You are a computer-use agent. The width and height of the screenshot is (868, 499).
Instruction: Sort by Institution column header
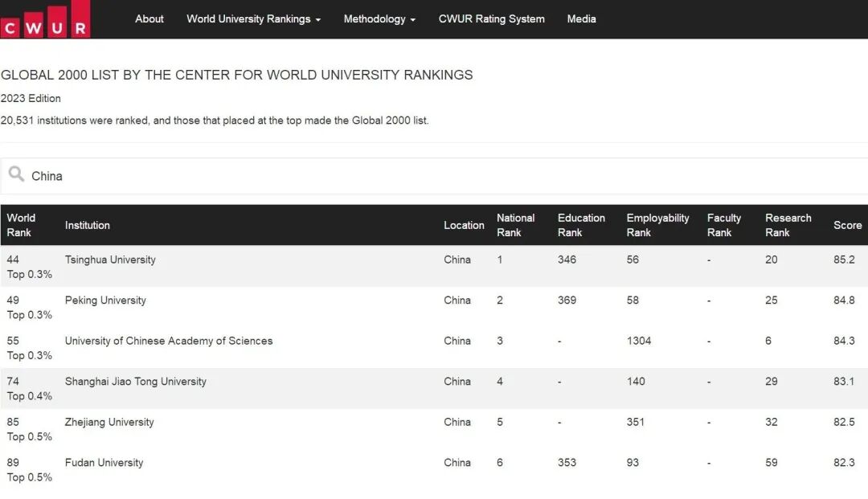pyautogui.click(x=88, y=225)
